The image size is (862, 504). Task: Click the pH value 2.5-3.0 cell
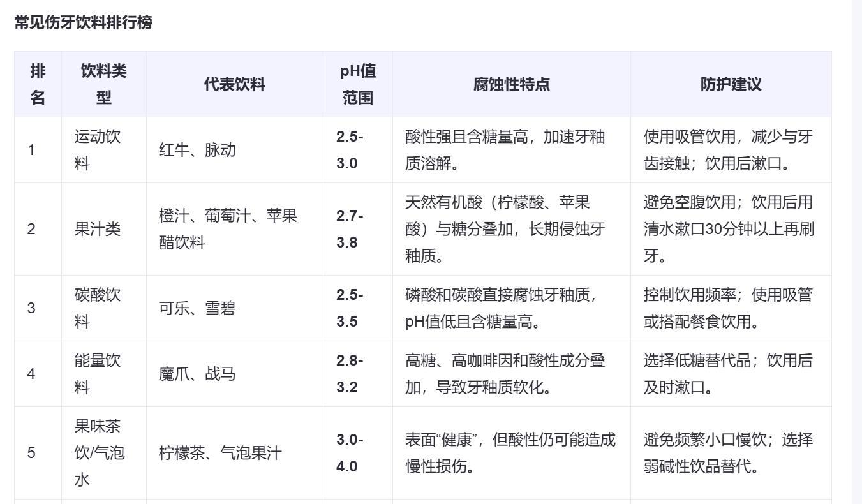coord(350,150)
